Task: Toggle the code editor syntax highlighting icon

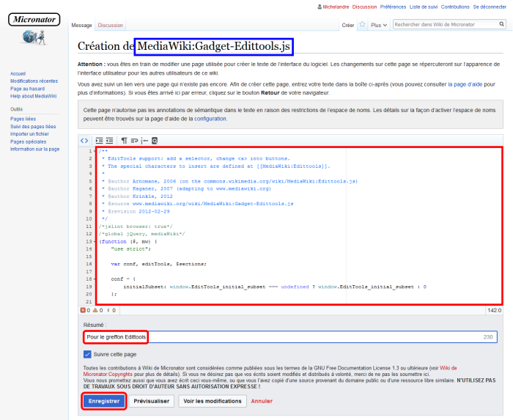Action: 84,141
